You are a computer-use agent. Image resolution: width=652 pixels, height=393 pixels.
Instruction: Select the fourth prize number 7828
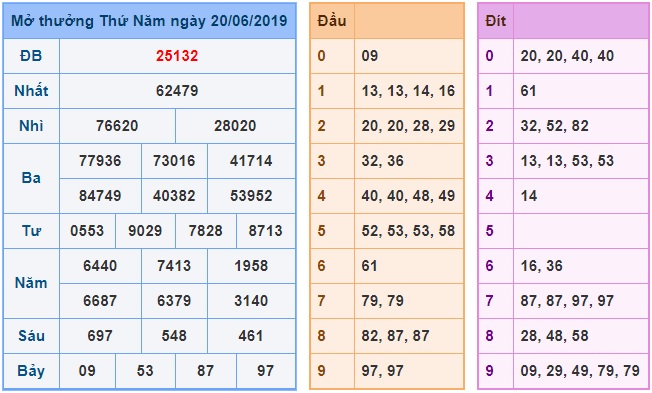[x=205, y=230]
